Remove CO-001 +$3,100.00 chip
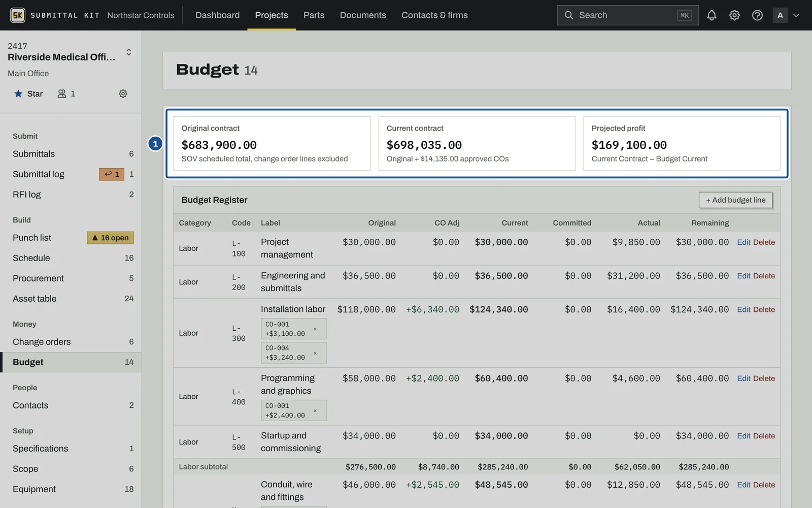Image resolution: width=812 pixels, height=508 pixels. [315, 329]
